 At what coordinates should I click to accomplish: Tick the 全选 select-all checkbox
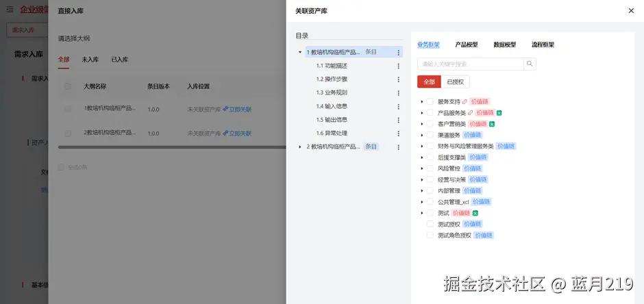click(61, 167)
